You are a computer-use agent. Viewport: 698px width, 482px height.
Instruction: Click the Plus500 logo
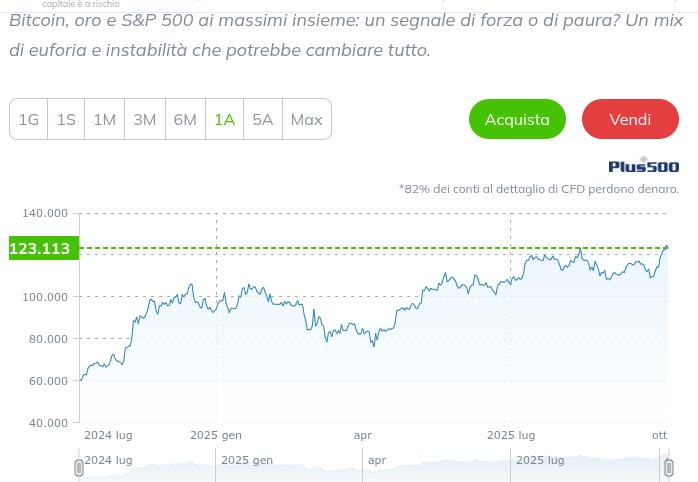point(643,166)
